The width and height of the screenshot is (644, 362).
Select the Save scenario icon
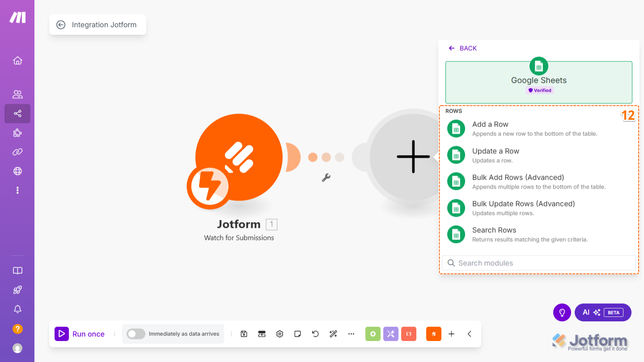[244, 334]
